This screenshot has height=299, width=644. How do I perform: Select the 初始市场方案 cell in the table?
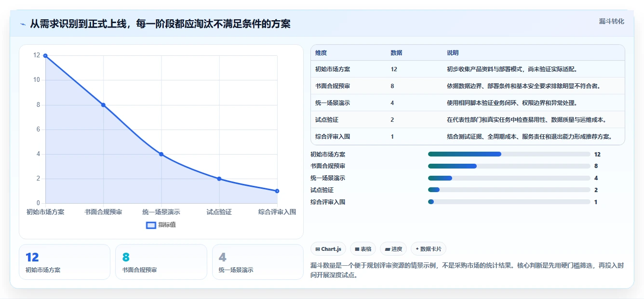coord(333,69)
